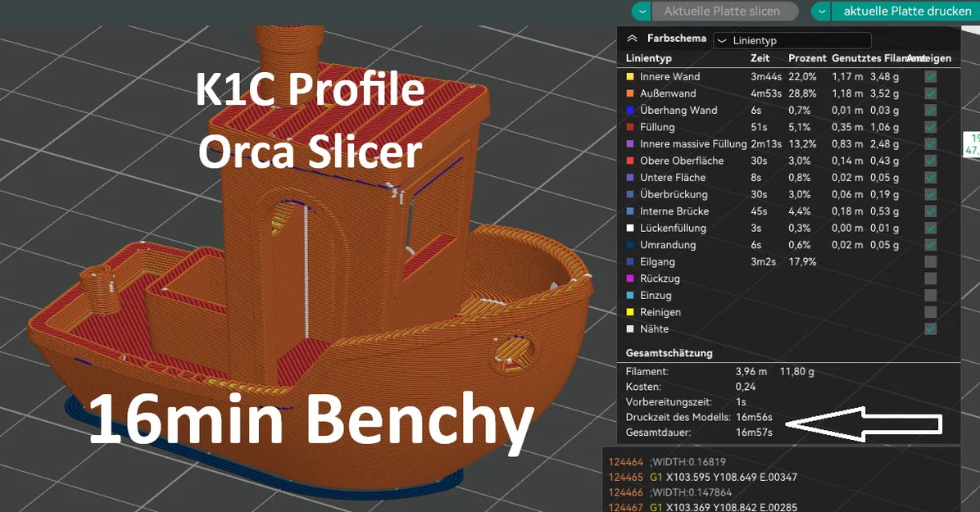
Task: Toggle visibility of Überhang Wand
Action: pyautogui.click(x=931, y=111)
